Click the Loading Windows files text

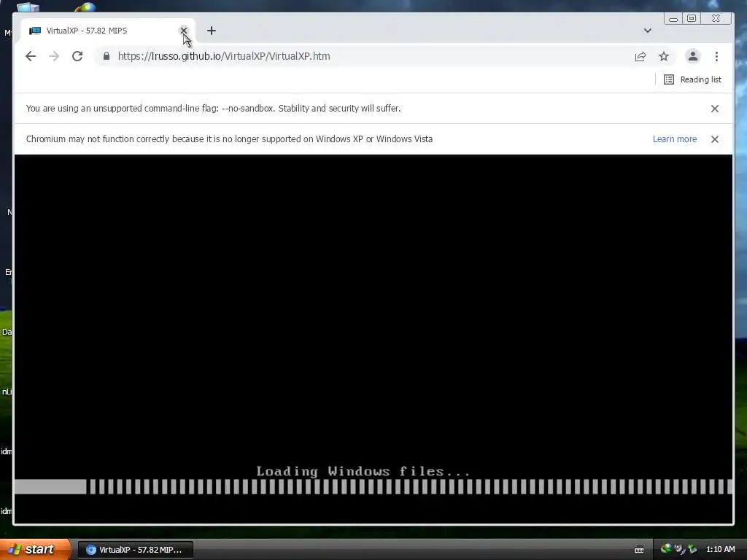coord(363,472)
